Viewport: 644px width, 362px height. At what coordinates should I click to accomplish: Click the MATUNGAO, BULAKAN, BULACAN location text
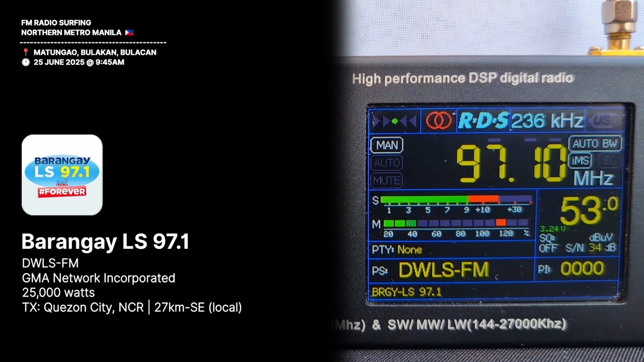coord(95,52)
